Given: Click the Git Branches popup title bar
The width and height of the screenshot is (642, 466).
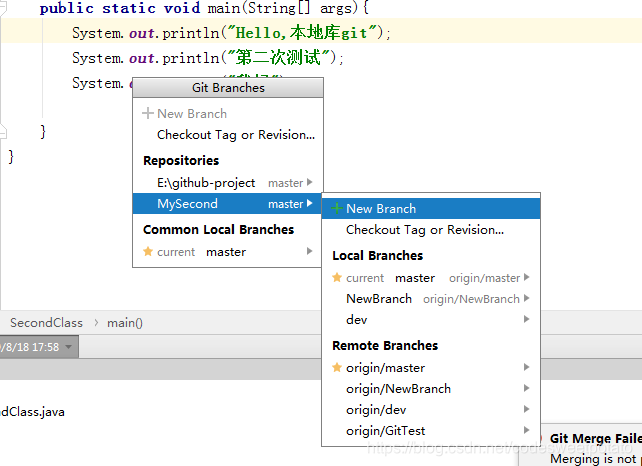Looking at the screenshot, I should 228,88.
